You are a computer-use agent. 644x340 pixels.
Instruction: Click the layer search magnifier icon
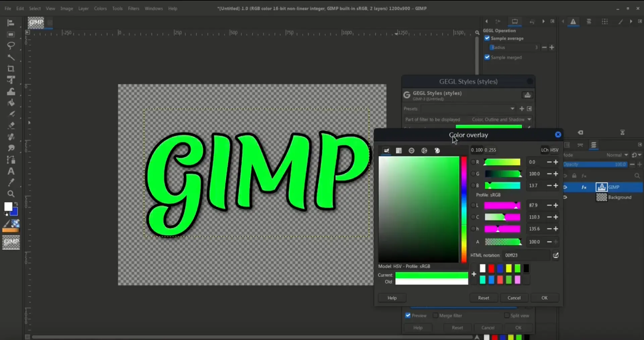point(637,176)
